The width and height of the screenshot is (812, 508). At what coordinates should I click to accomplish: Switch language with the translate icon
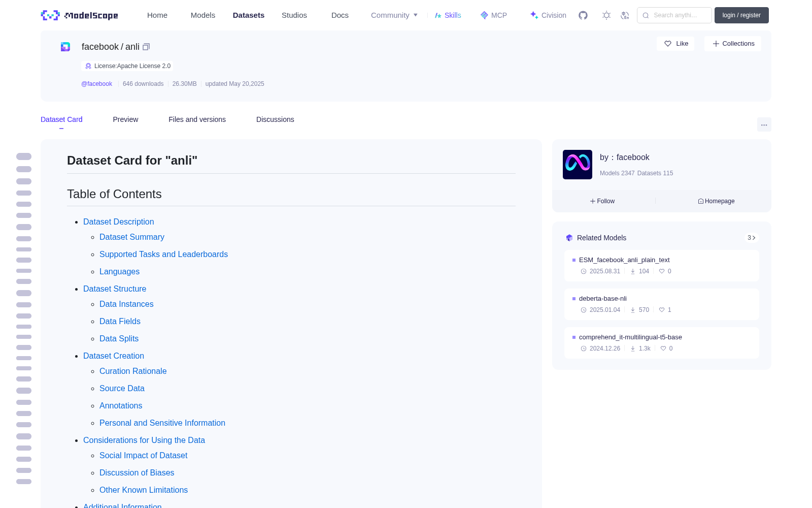(625, 15)
